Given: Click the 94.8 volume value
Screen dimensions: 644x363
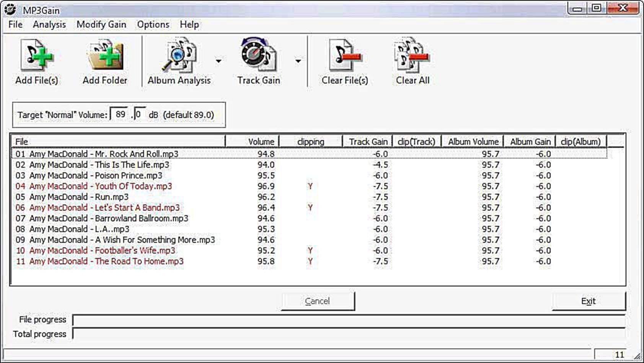Looking at the screenshot, I should click(x=266, y=154).
